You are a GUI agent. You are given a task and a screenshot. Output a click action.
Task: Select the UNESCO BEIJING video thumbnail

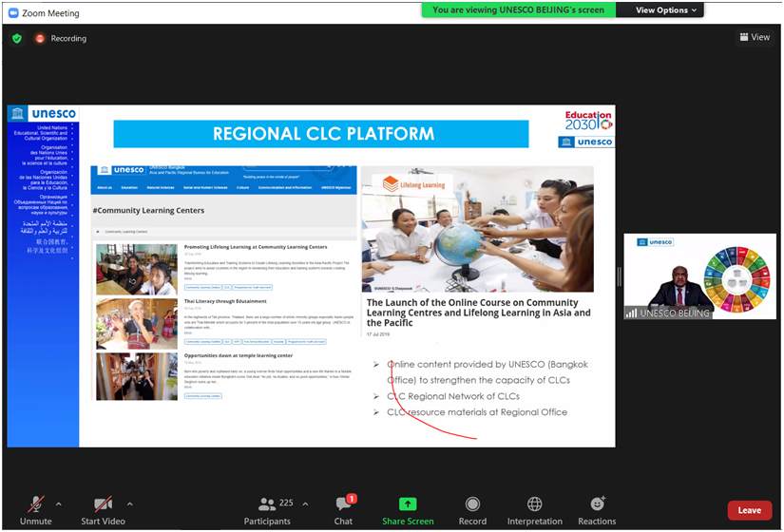(x=699, y=276)
